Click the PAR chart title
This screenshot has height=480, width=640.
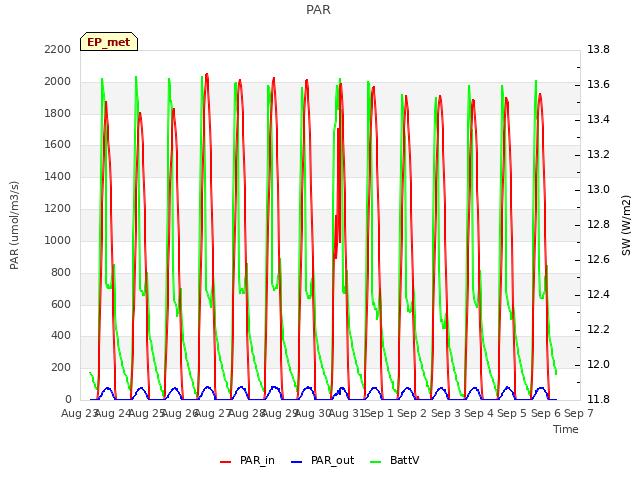318,10
